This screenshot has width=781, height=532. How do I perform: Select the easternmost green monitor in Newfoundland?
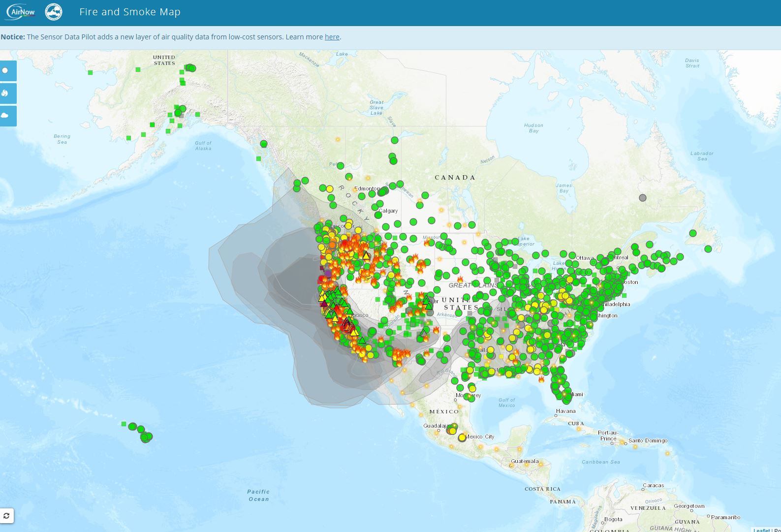click(x=708, y=249)
